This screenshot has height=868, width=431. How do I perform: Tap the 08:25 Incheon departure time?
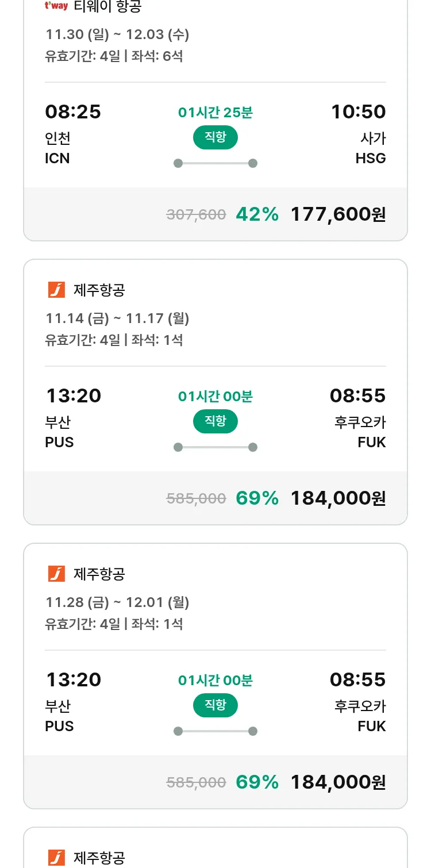[73, 112]
